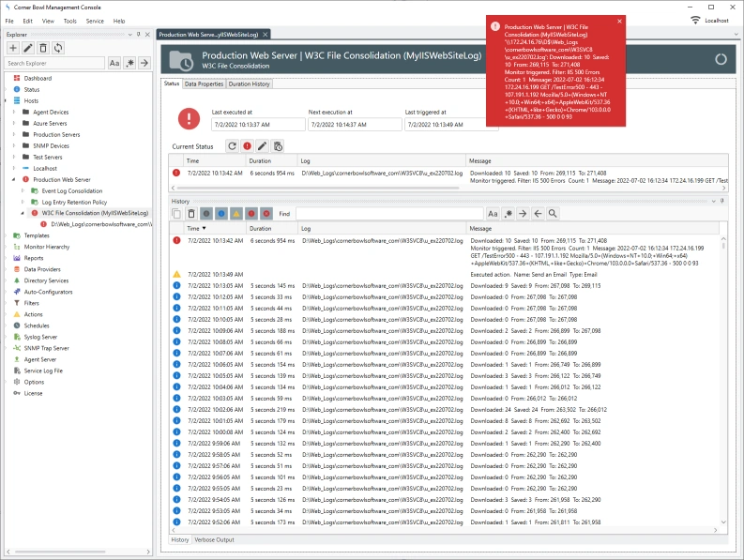The width and height of the screenshot is (744, 560).
Task: Click the Add (plus) icon in Explorer
Action: [x=13, y=48]
